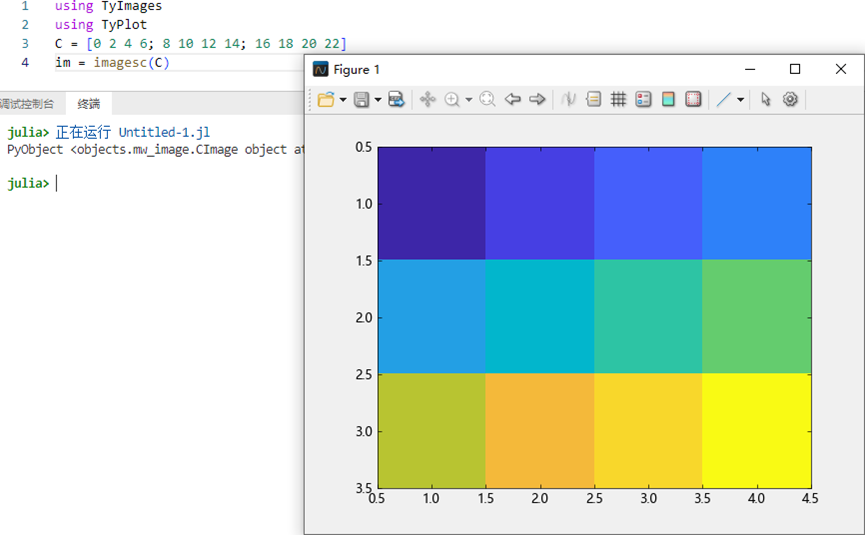Go forward to the next view arrow

tap(537, 99)
